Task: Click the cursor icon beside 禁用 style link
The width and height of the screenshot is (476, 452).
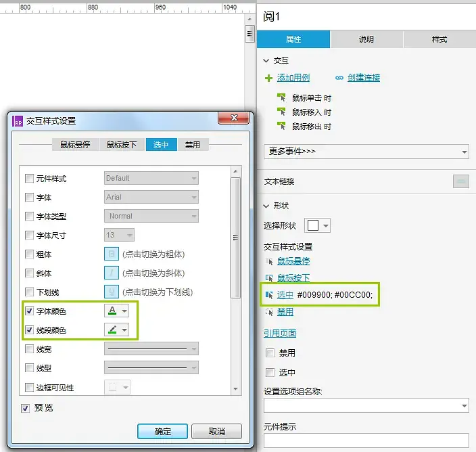Action: (269, 312)
